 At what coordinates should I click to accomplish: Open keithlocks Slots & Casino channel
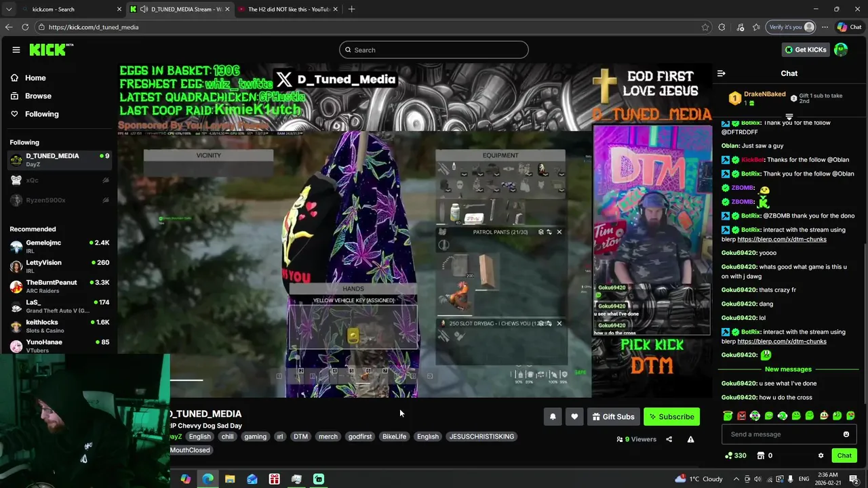60,326
